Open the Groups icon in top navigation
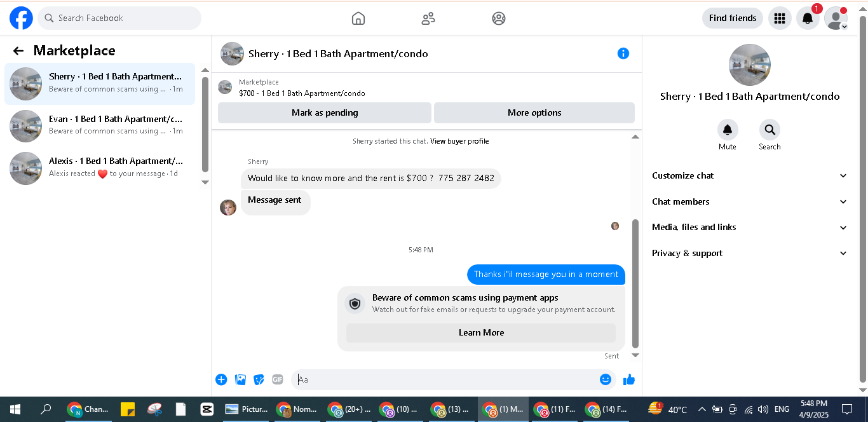The image size is (868, 422). pos(499,18)
